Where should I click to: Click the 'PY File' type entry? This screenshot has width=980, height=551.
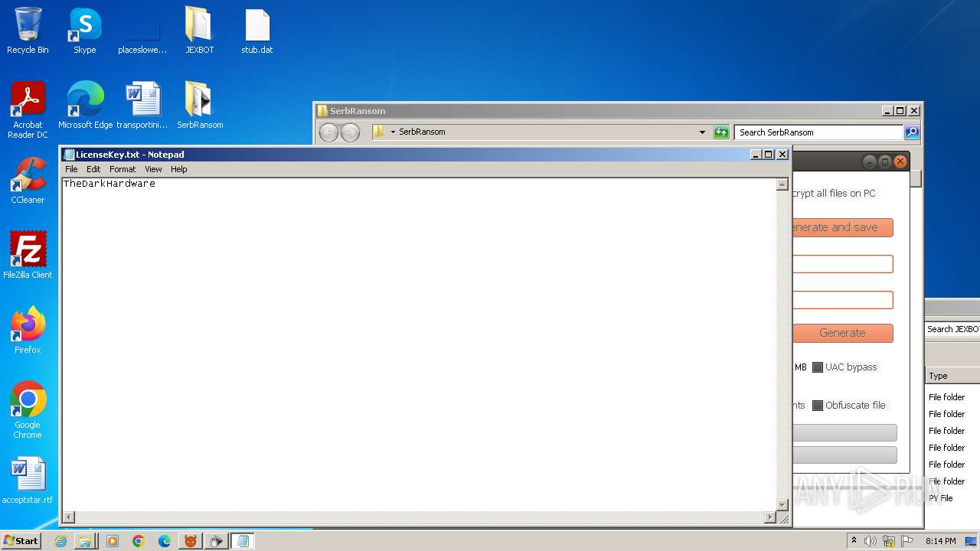pyautogui.click(x=941, y=498)
